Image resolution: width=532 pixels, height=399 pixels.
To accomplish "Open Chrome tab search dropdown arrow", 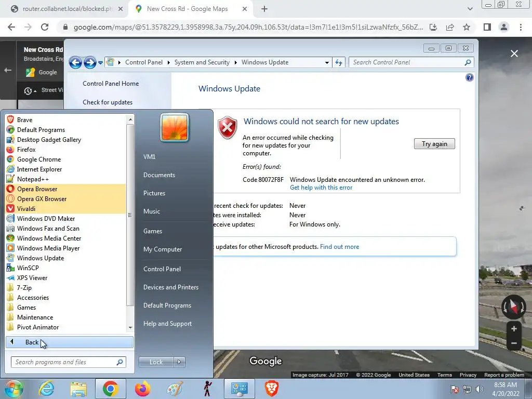I will click(x=470, y=9).
